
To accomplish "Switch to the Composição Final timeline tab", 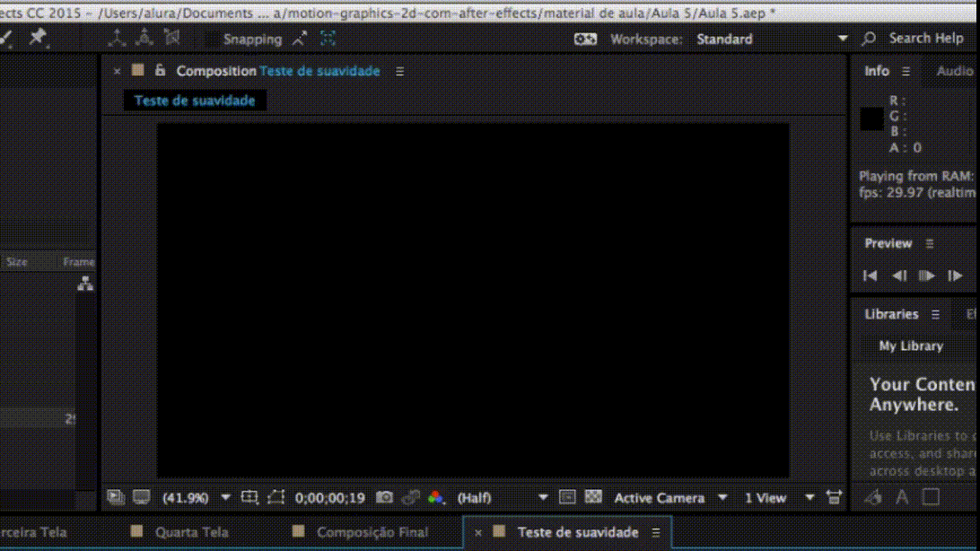I will 372,532.
